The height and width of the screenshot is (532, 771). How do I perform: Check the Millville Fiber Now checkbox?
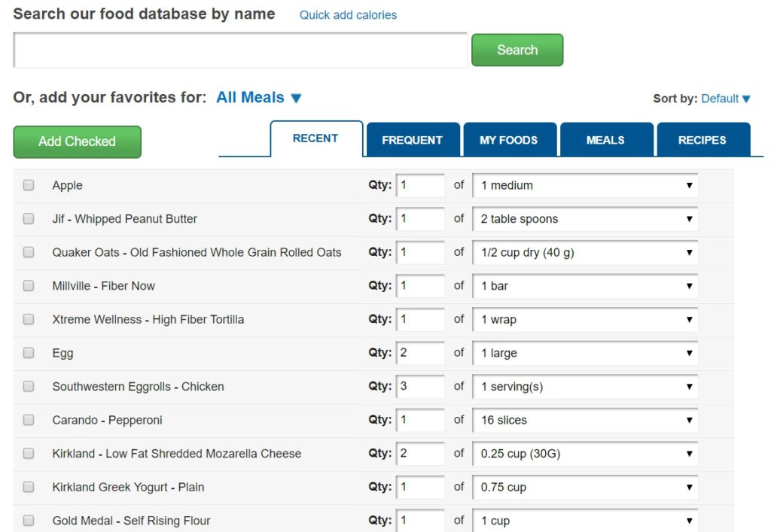pyautogui.click(x=29, y=285)
